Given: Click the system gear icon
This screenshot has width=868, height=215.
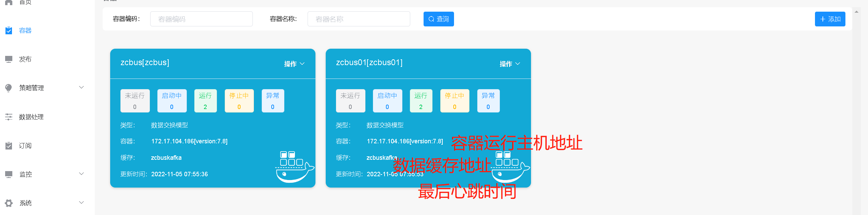Looking at the screenshot, I should point(9,203).
